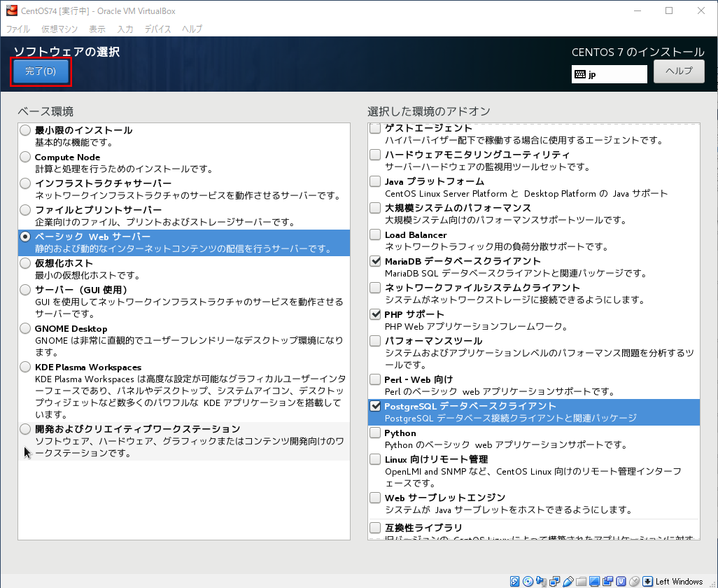Click the jp keyboard layout field
The width and height of the screenshot is (718, 588).
click(609, 74)
